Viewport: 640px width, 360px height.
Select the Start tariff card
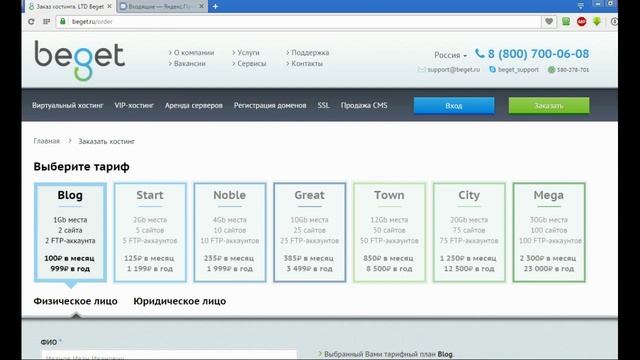click(x=150, y=232)
